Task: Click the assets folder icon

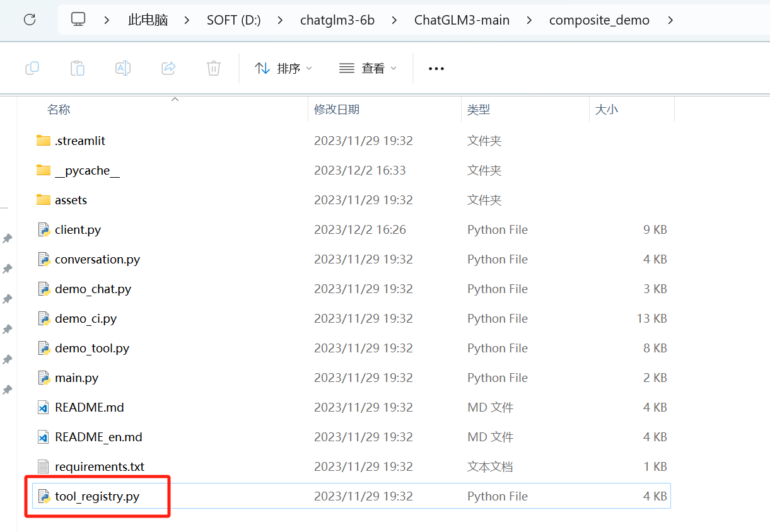Action: (44, 200)
